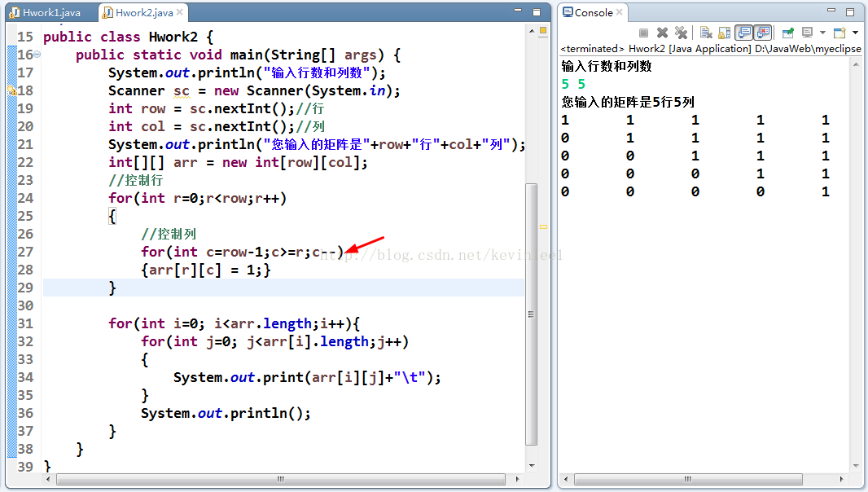Click the "int row = sc.nextInt()" line
This screenshot has width=868, height=492.
217,108
